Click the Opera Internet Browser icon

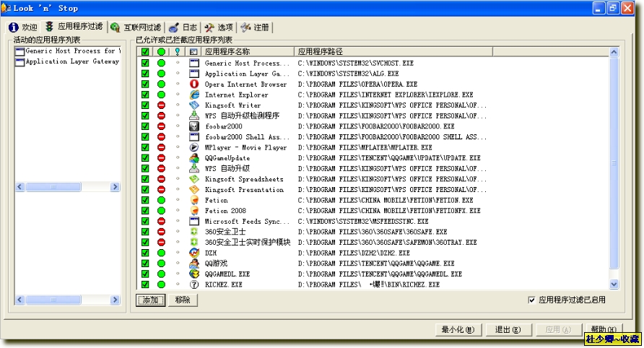(x=194, y=84)
